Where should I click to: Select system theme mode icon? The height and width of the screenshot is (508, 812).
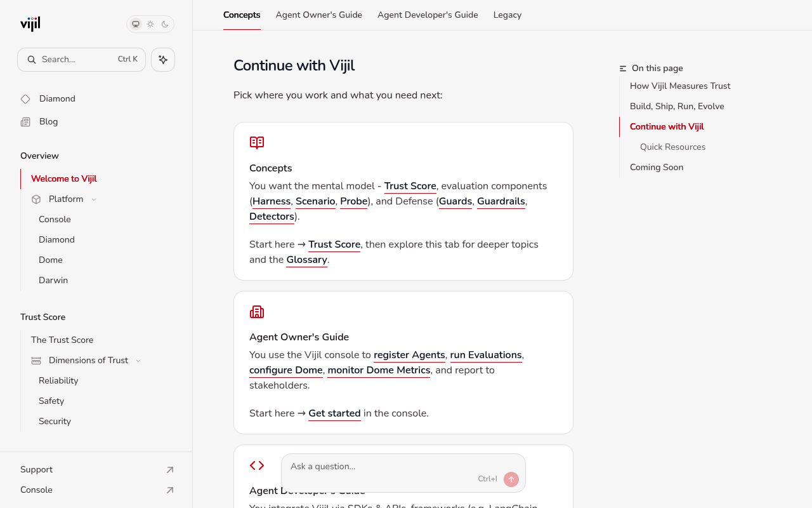pyautogui.click(x=136, y=24)
